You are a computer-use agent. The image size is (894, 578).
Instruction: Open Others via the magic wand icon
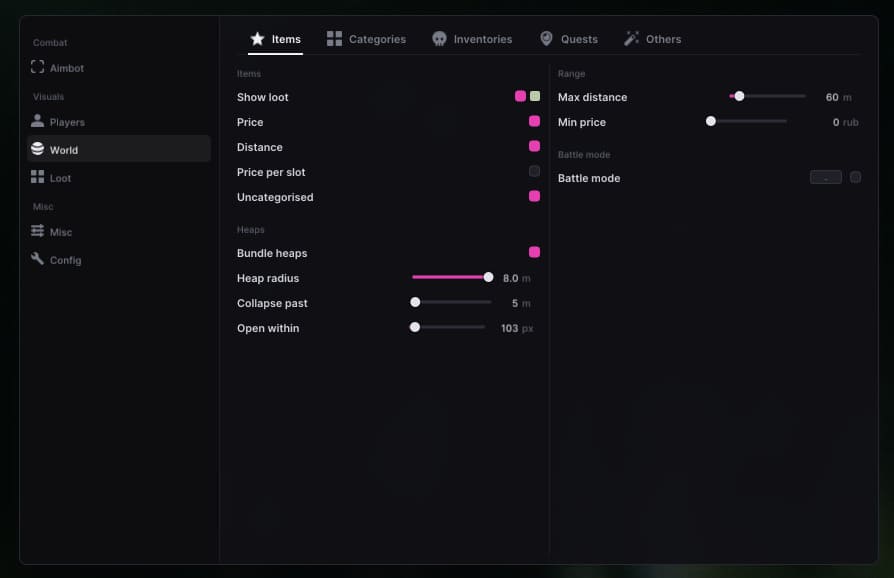(x=631, y=38)
